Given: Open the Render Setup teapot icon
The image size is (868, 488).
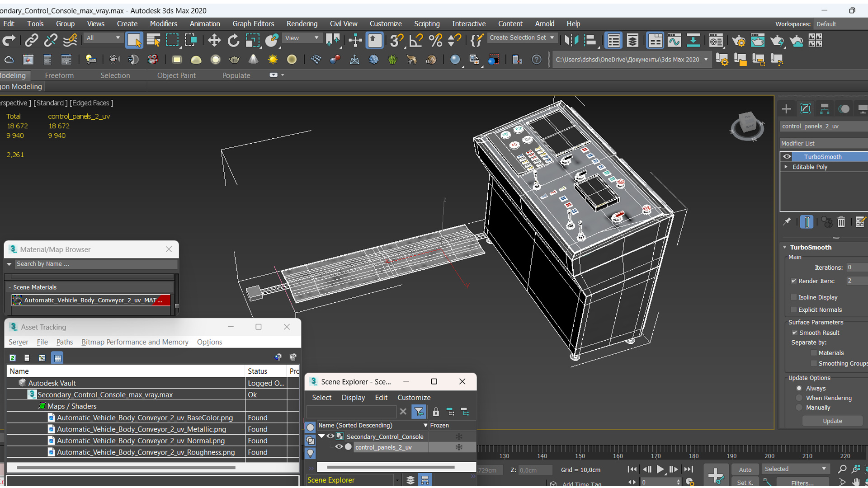Looking at the screenshot, I should coord(739,41).
